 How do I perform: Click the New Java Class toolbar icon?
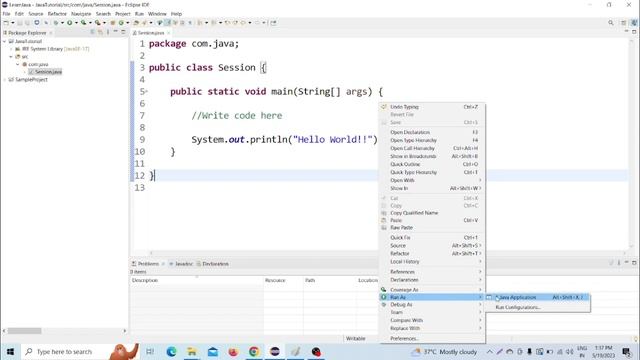[121, 23]
